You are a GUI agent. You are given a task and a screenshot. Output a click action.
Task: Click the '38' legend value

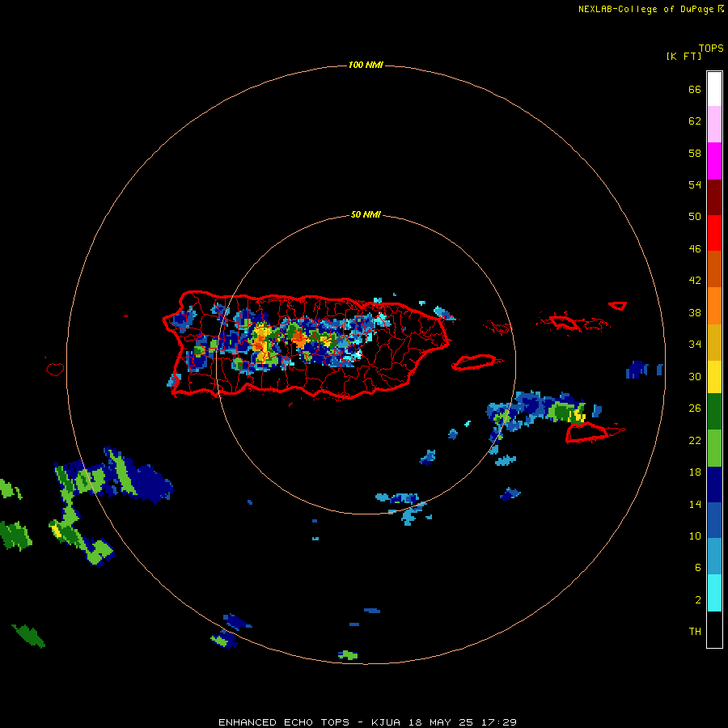[695, 313]
